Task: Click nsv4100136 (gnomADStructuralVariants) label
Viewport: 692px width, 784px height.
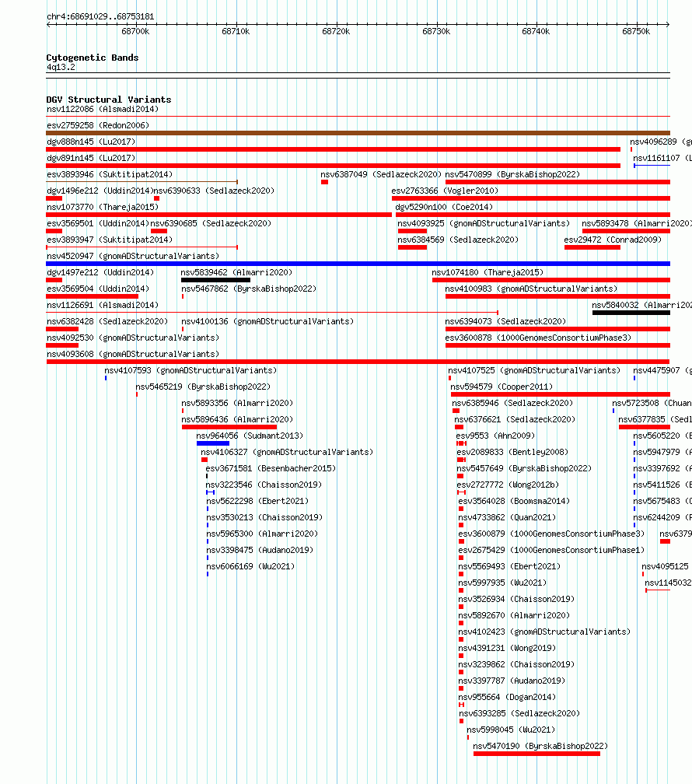Action: [267, 321]
